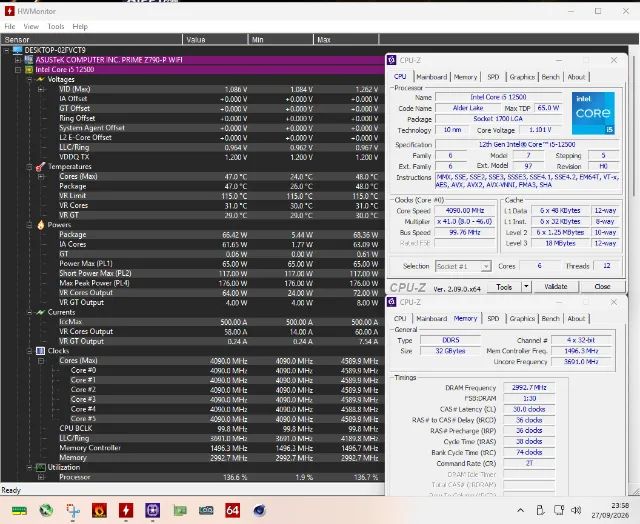Open the grey GPU card taskbar icon
640x524 pixels.
coord(206,510)
